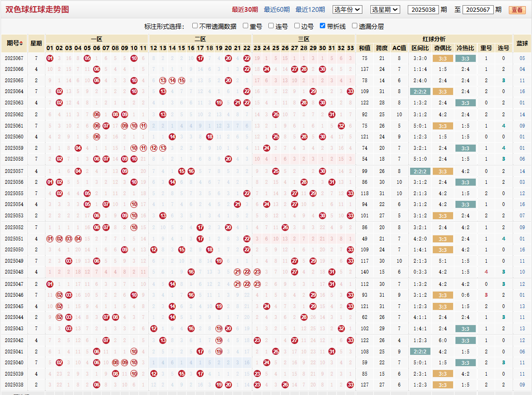Click red ball 15 in row 2025039
Screen dimensions: 532x395
click(x=182, y=374)
